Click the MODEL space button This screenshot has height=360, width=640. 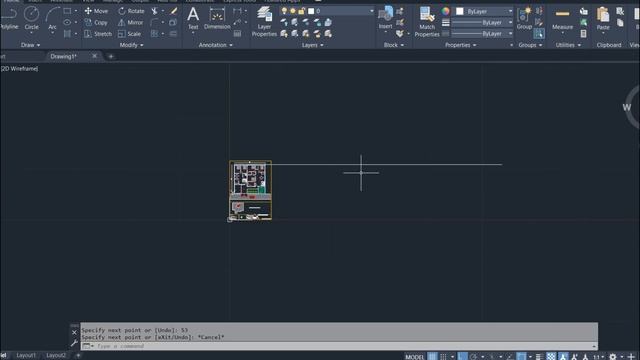[415, 357]
